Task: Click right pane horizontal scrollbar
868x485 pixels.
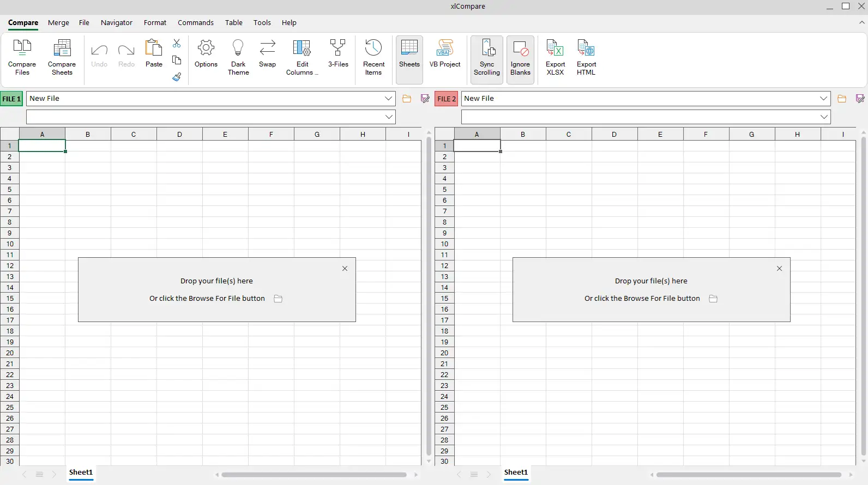Action: 749,475
